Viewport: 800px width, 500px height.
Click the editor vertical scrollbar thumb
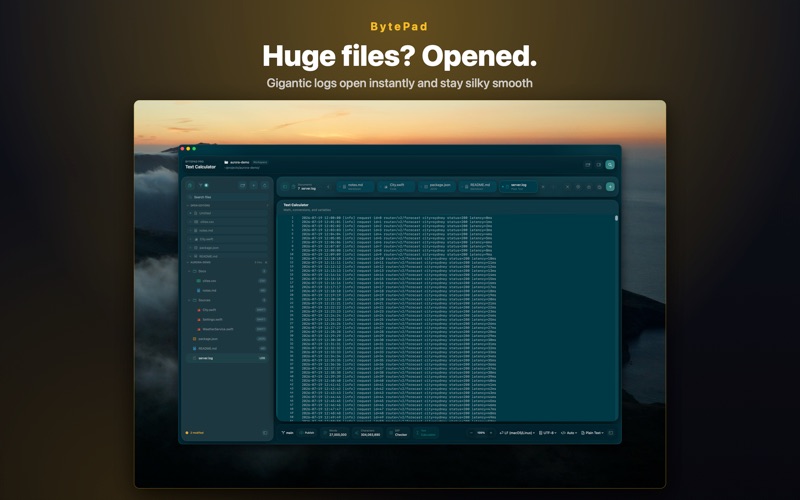pyautogui.click(x=616, y=218)
